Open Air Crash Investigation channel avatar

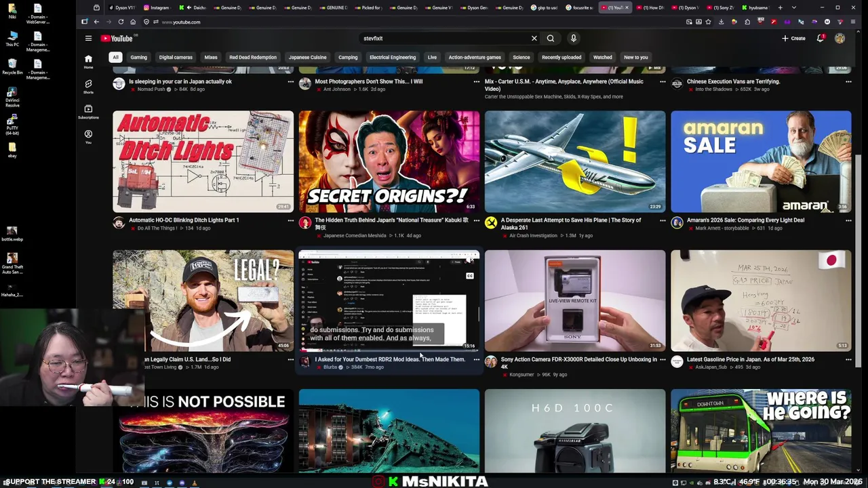click(491, 223)
